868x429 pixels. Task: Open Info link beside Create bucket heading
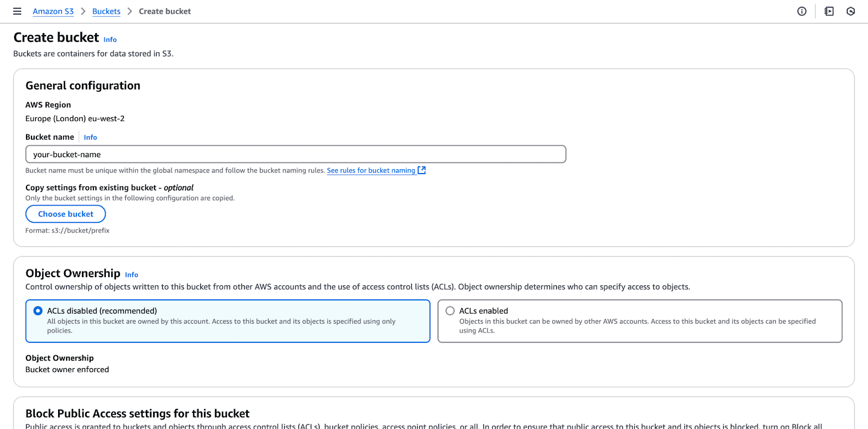pyautogui.click(x=110, y=40)
